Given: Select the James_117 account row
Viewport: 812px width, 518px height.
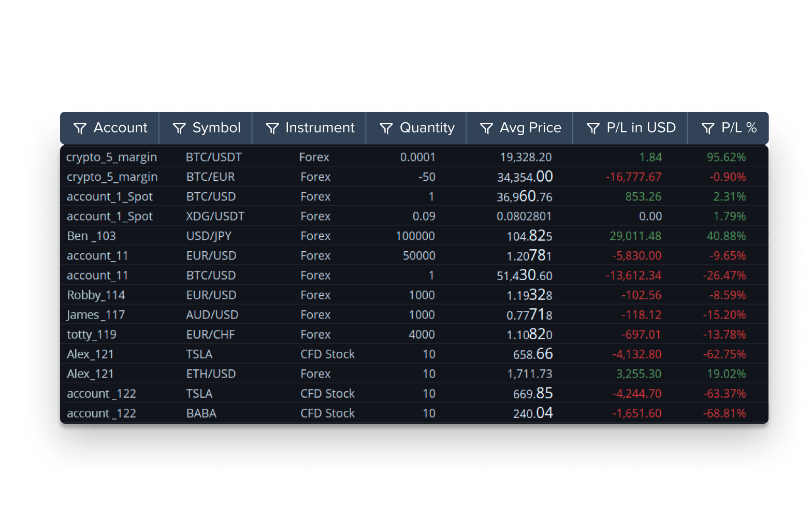Looking at the screenshot, I should (x=96, y=315).
